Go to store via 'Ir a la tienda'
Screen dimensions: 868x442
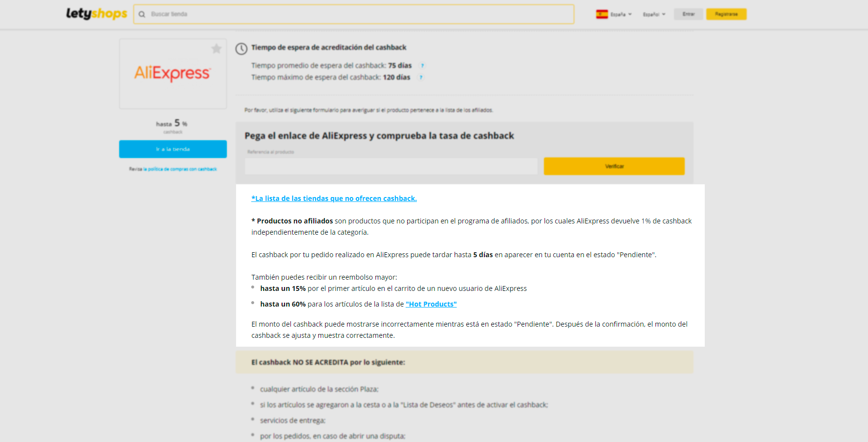pos(173,149)
